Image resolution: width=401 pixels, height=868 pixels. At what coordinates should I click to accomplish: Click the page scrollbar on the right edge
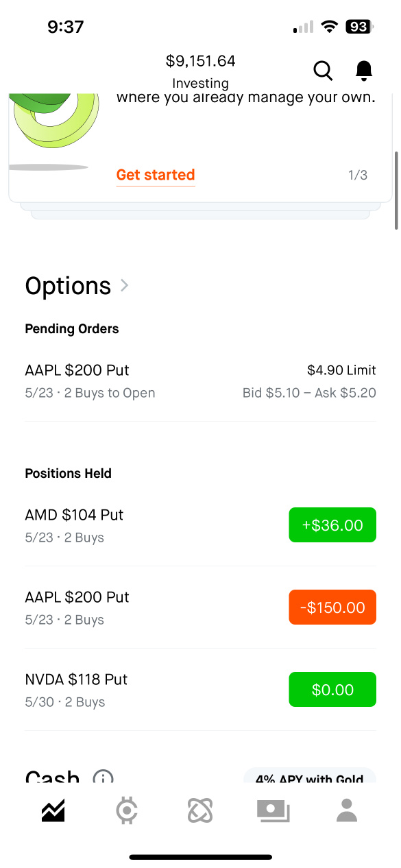tap(396, 190)
